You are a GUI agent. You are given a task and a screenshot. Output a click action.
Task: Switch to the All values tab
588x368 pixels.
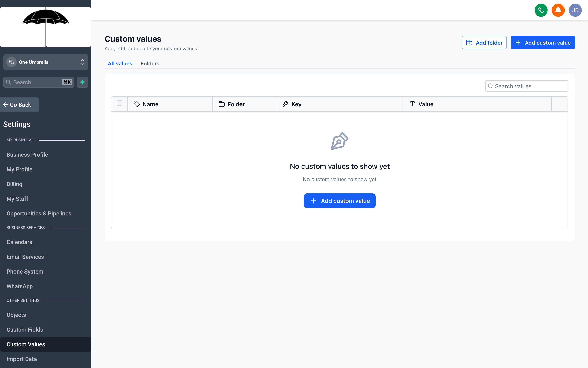pos(120,64)
